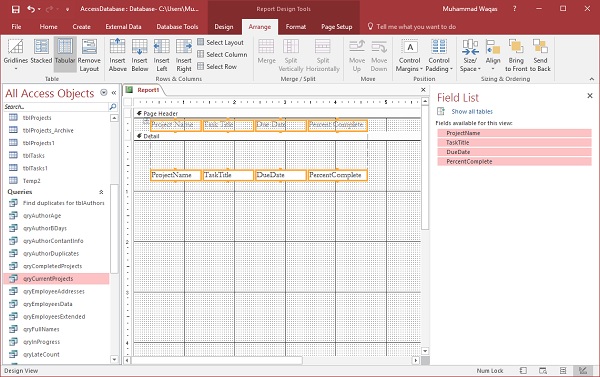Image resolution: width=600 pixels, height=377 pixels.
Task: Switch to the Format tab
Action: pyautogui.click(x=296, y=27)
